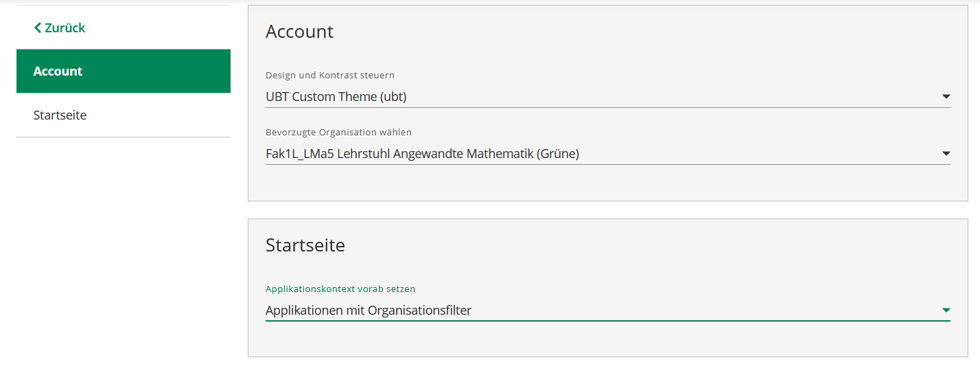Viewport: 980px width, 380px height.
Task: Expand the Design und Kontrast dropdown arrow
Action: 946,97
